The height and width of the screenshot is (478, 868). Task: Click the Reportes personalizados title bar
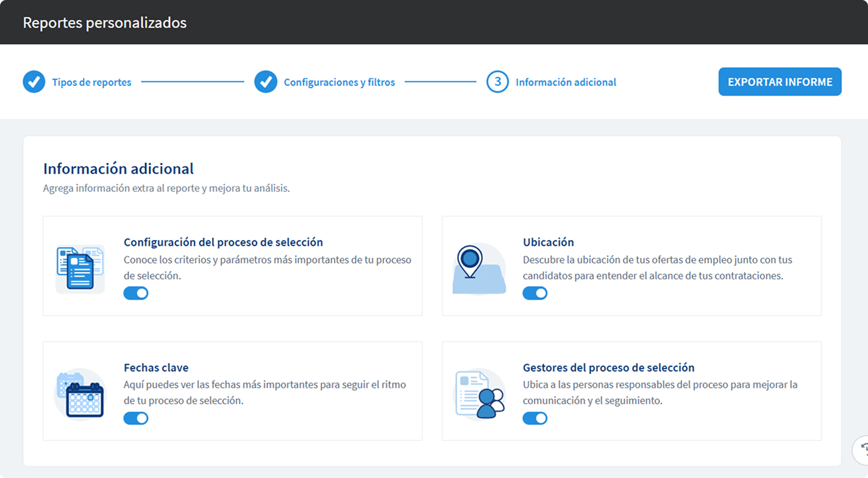[x=104, y=23]
